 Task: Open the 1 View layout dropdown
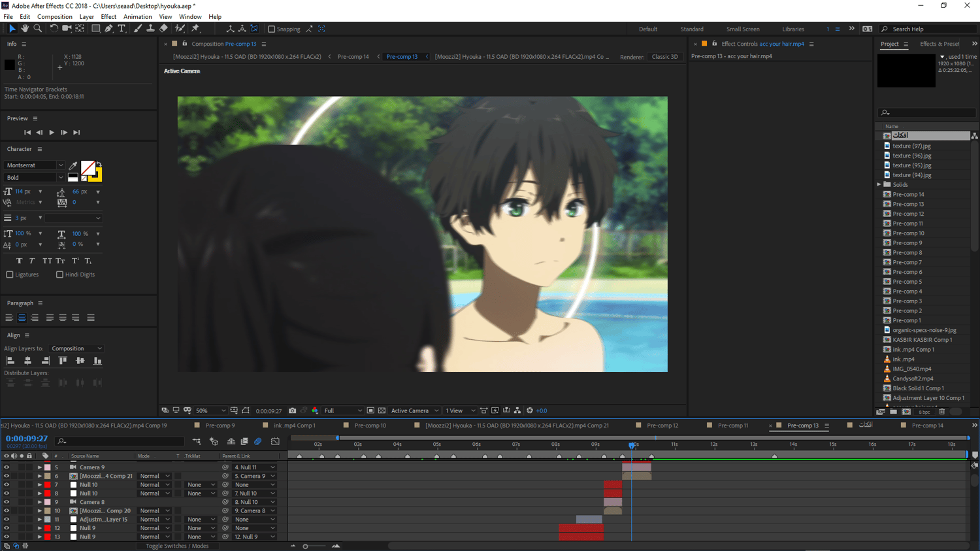coord(460,411)
